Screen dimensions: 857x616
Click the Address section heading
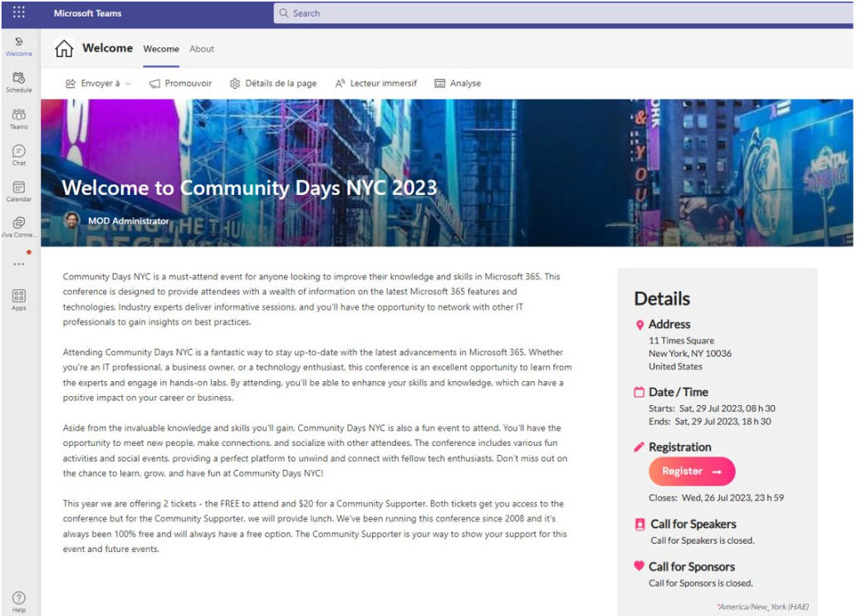[669, 325]
